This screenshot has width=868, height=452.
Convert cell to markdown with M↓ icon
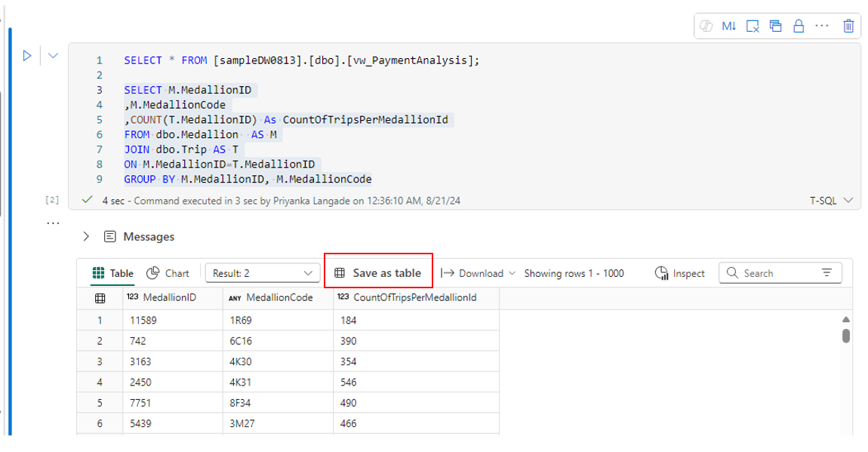(729, 26)
